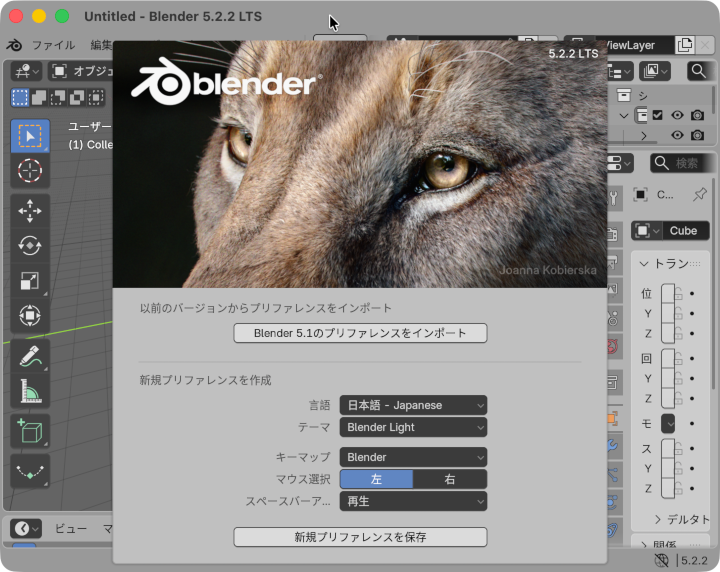Disable collection rendering via camera icon
Screen dimensions: 720x572
click(698, 115)
